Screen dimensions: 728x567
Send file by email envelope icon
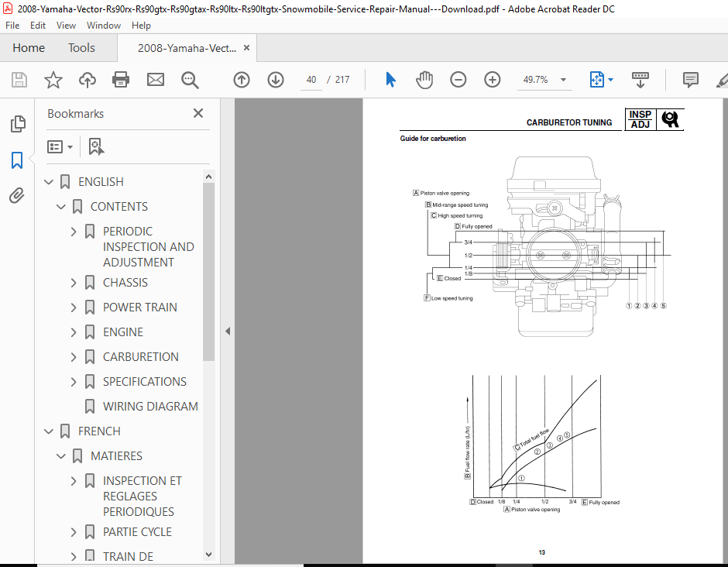click(x=156, y=80)
